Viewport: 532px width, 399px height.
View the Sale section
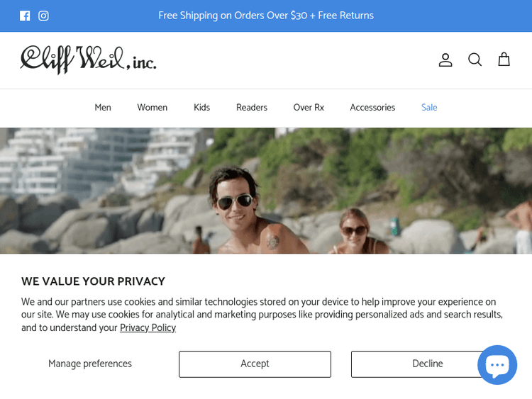(429, 108)
